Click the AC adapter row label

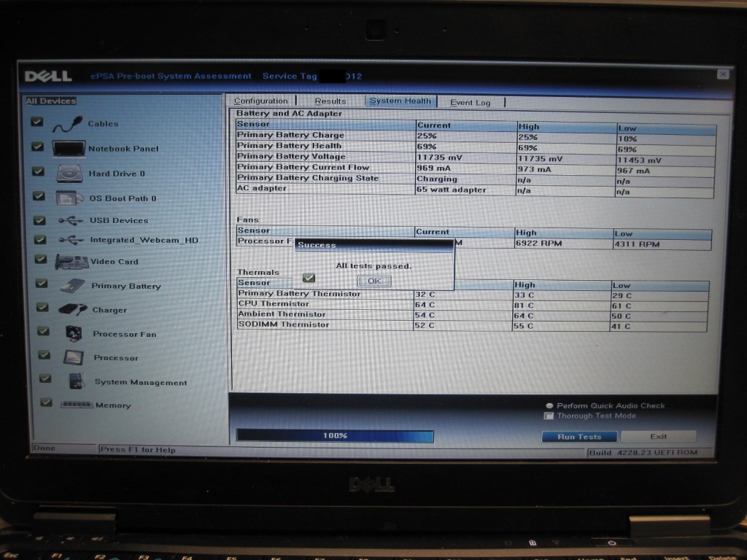point(262,188)
